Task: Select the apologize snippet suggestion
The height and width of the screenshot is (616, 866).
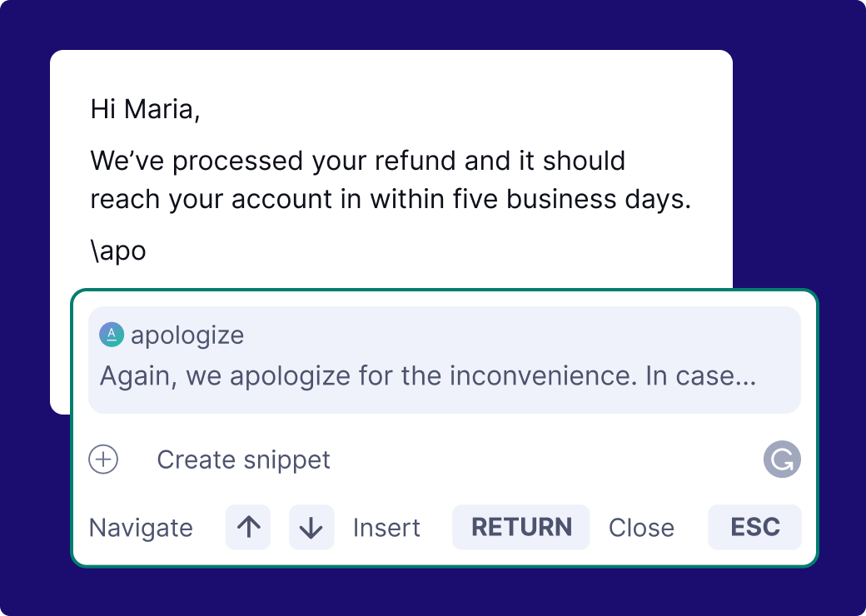Action: (x=445, y=360)
